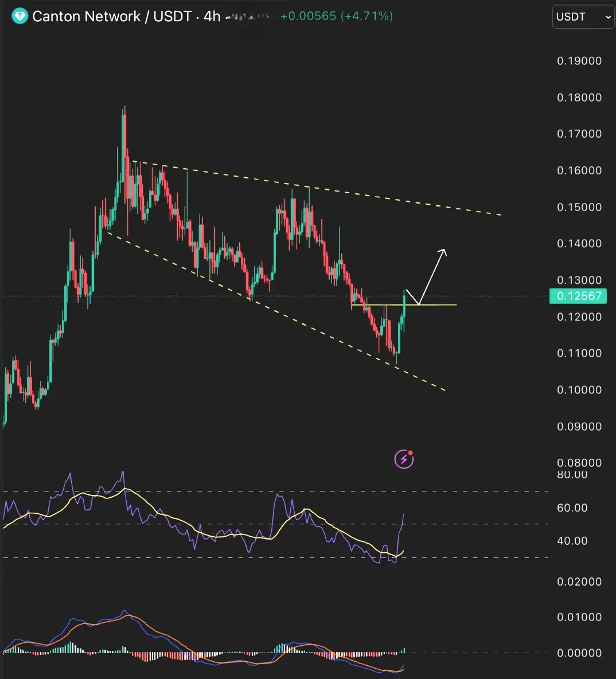
Task: Click the MACD 0.01000 axis label
Action: [579, 617]
